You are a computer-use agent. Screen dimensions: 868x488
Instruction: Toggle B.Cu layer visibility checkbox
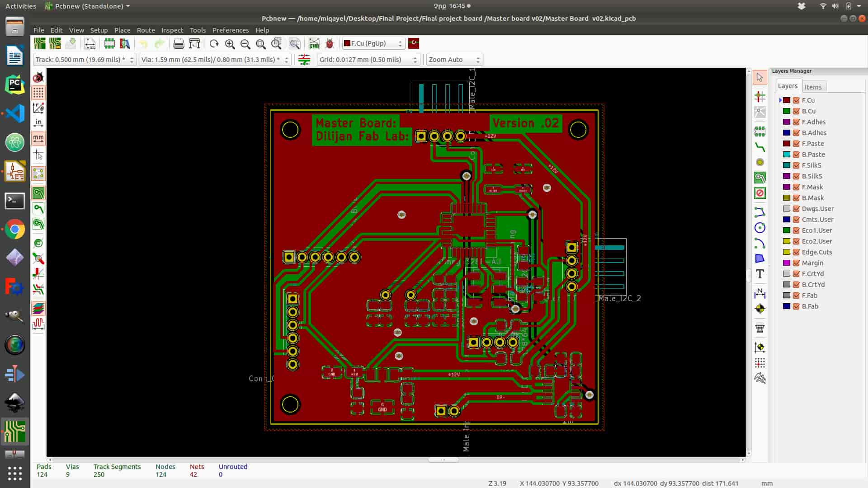tap(797, 111)
